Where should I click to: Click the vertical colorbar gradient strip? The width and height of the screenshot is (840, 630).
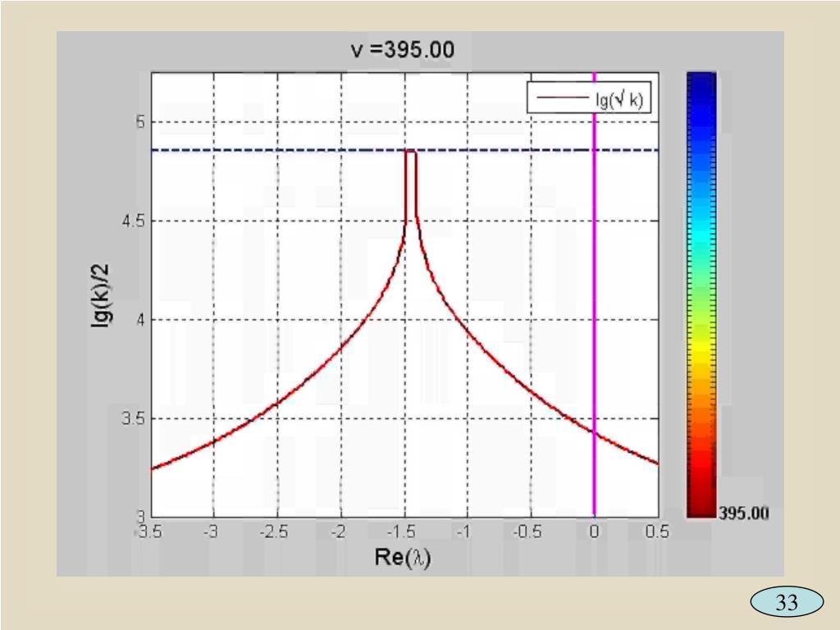[x=701, y=294]
